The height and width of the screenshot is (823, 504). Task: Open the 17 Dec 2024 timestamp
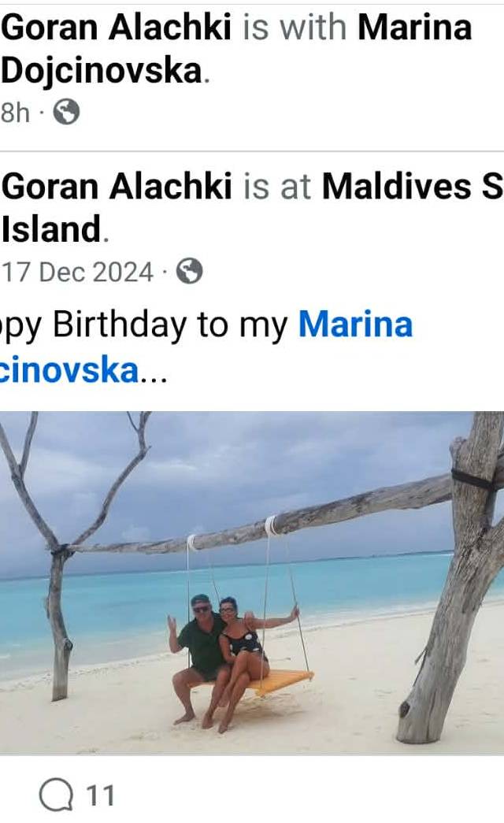click(78, 272)
